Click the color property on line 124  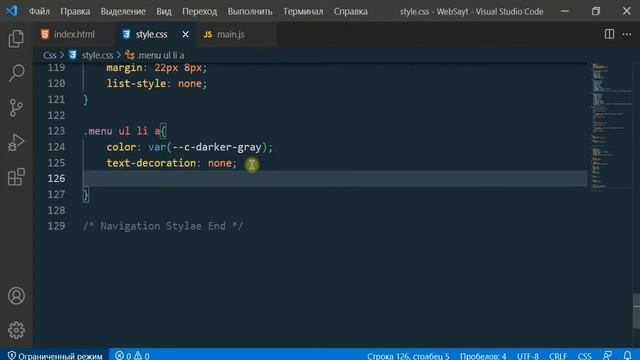tap(121, 147)
